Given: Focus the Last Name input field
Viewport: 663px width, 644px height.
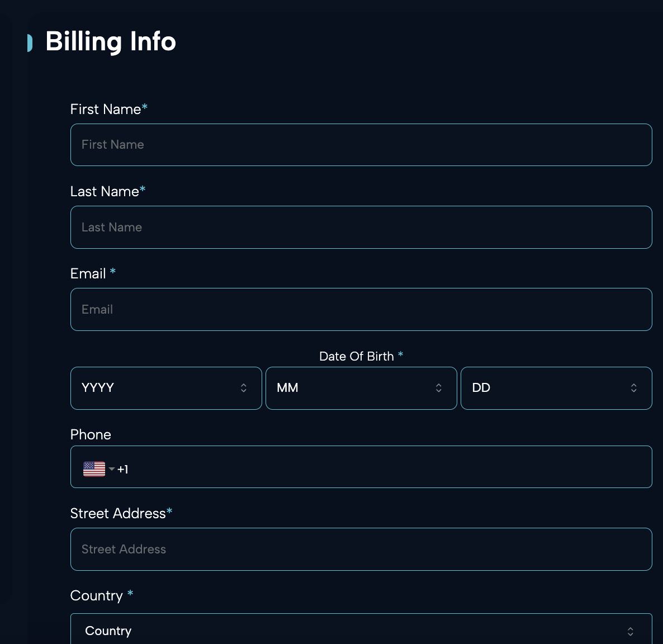Looking at the screenshot, I should point(361,227).
